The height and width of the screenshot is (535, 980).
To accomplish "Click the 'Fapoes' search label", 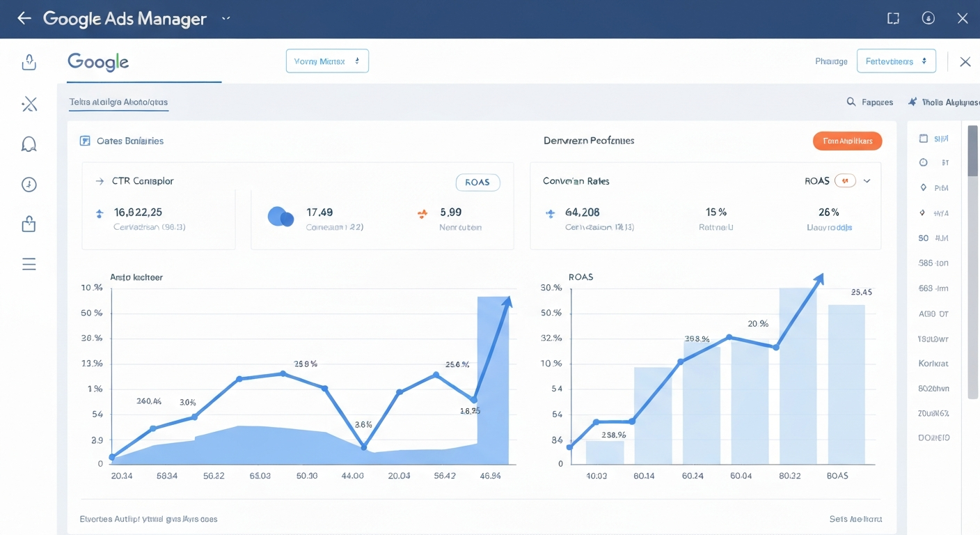I will (x=877, y=102).
